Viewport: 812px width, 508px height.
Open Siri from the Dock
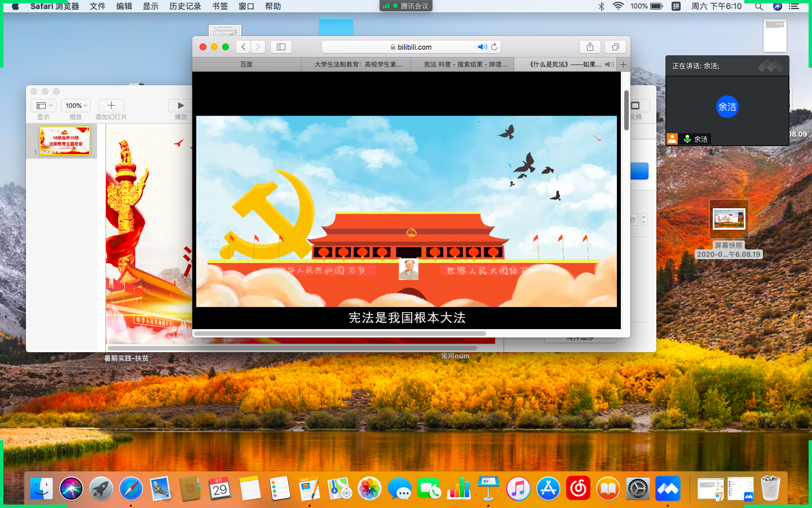pos(72,489)
